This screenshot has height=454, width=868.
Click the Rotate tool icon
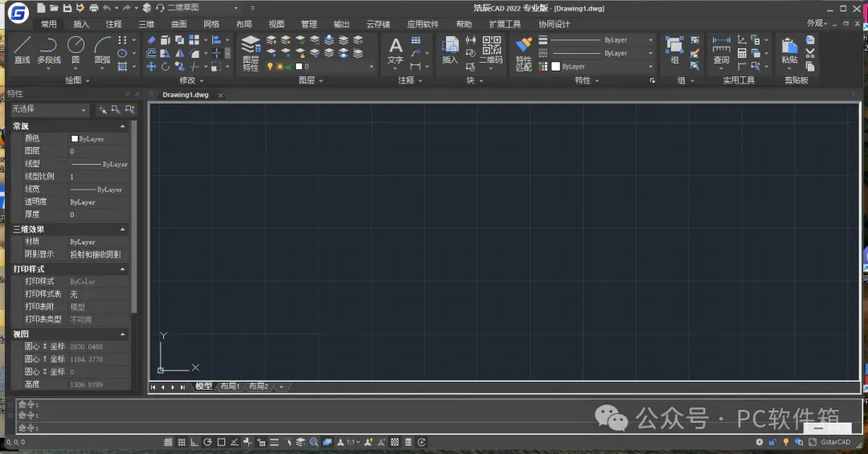point(166,67)
